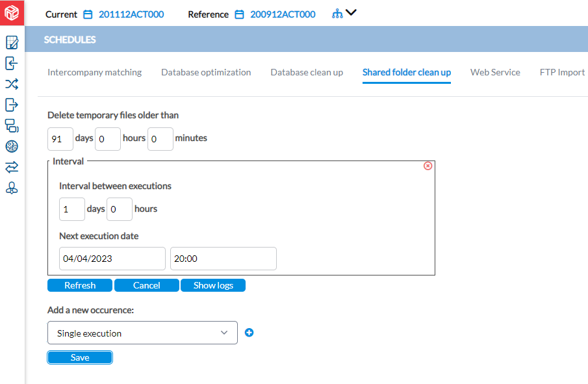Click the Refresh button
The width and height of the screenshot is (588, 384).
pos(80,285)
